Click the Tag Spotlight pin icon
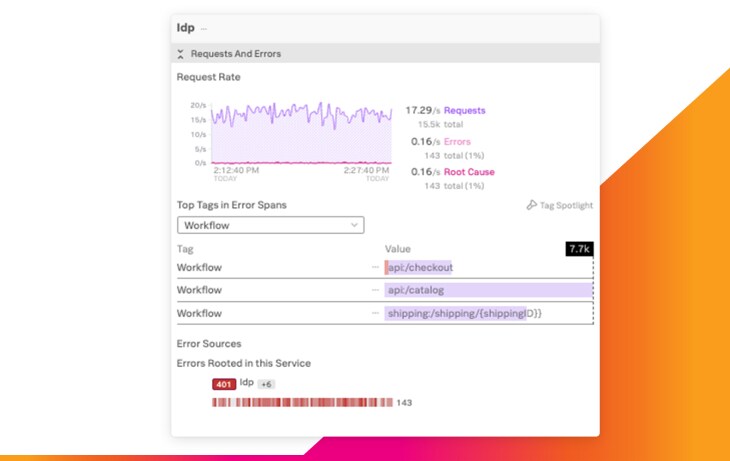Image resolution: width=730 pixels, height=461 pixels. [x=531, y=205]
